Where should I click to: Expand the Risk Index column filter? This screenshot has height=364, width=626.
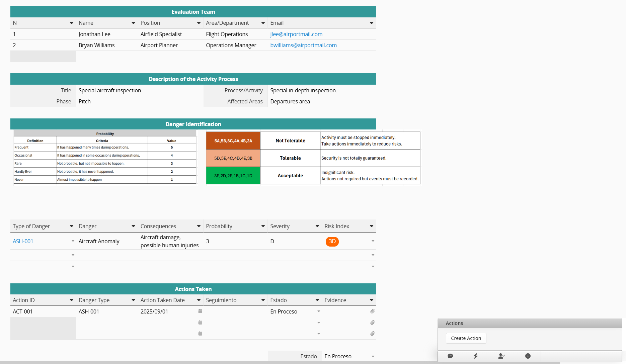coord(371,226)
